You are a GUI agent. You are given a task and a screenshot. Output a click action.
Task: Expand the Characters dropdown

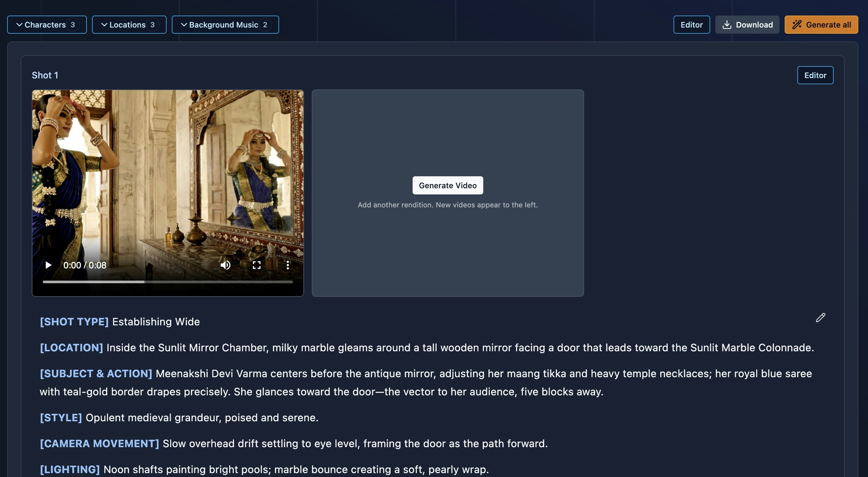point(46,24)
